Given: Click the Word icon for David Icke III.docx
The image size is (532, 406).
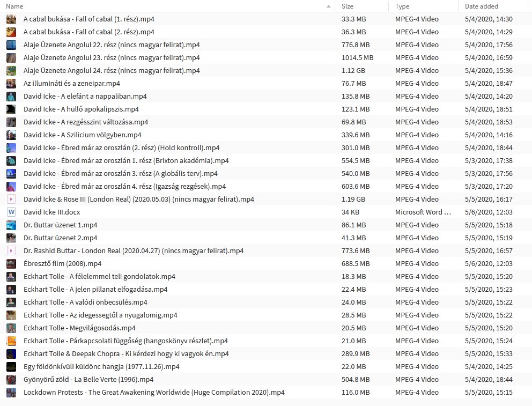Looking at the screenshot, I should click(x=11, y=212).
